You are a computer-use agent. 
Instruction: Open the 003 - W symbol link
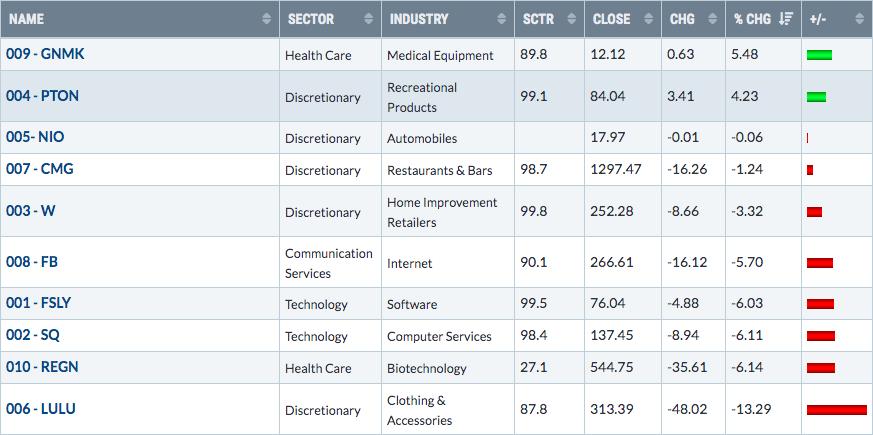(x=31, y=211)
